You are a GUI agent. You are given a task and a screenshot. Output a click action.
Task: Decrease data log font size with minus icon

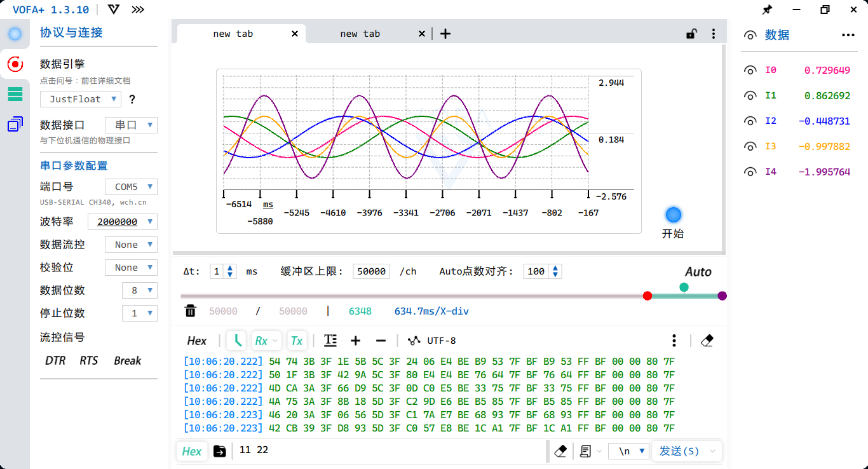pyautogui.click(x=381, y=341)
